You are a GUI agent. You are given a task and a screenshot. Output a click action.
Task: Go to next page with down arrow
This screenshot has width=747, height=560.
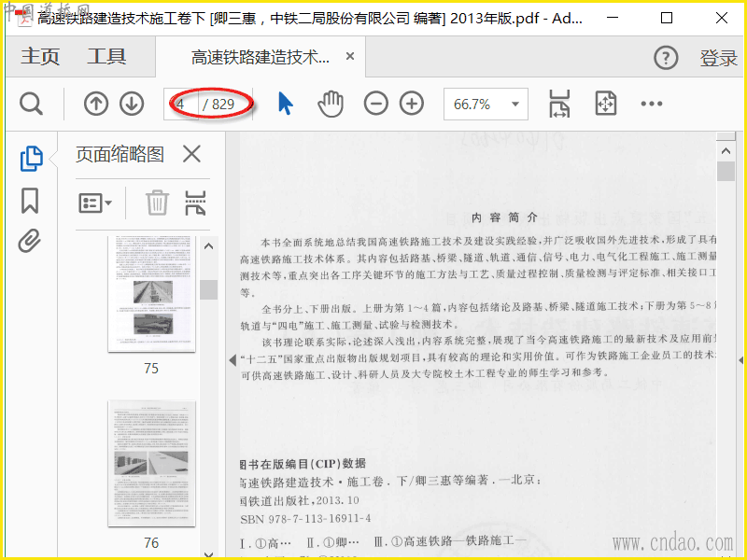coord(132,104)
